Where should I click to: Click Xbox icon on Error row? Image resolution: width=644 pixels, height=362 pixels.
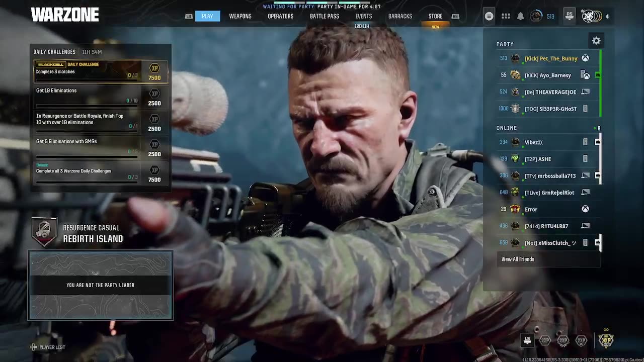(x=585, y=209)
